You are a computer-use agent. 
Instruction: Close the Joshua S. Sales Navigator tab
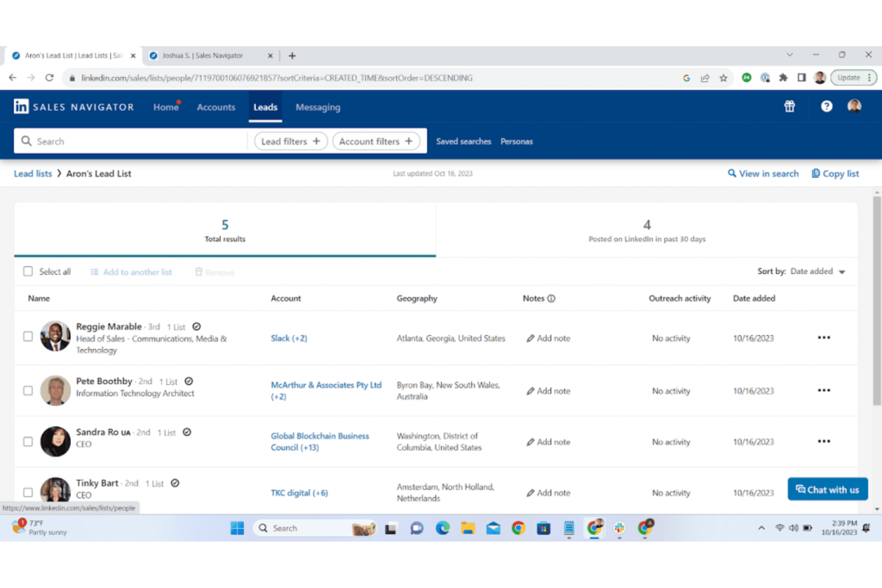coord(270,55)
